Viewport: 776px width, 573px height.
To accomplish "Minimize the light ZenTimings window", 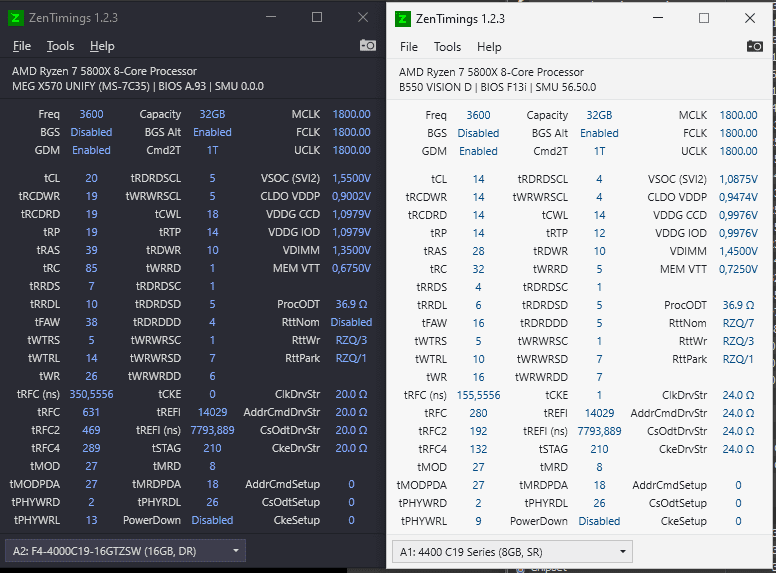I will (658, 19).
